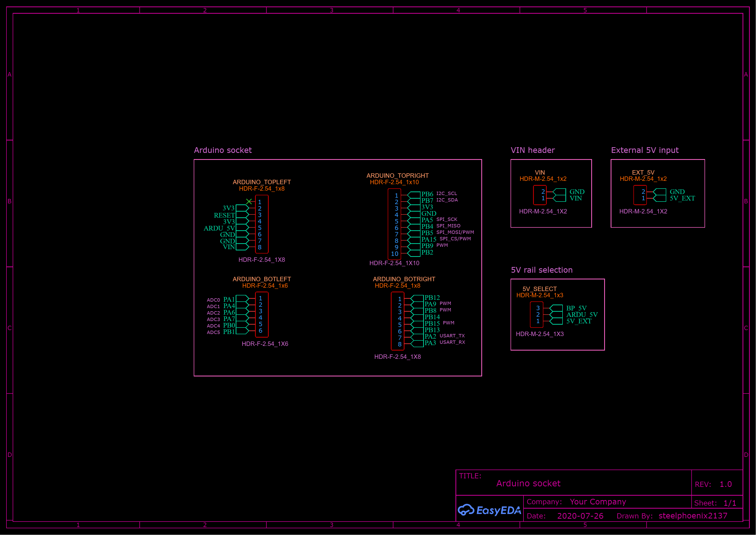Select the PA2 net label

point(430,337)
